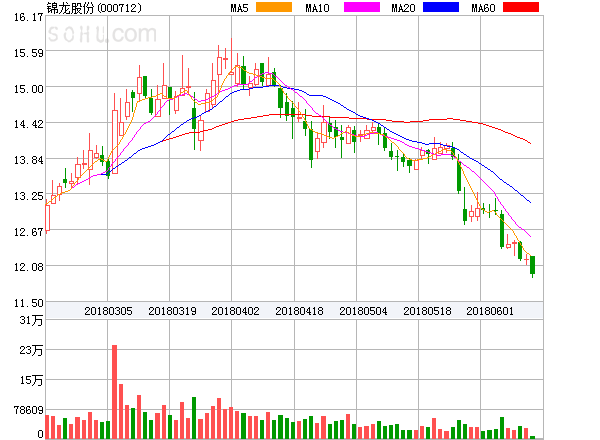Click the stock title 锦龙股份(000712)
The image size is (600, 440).
click(x=94, y=8)
